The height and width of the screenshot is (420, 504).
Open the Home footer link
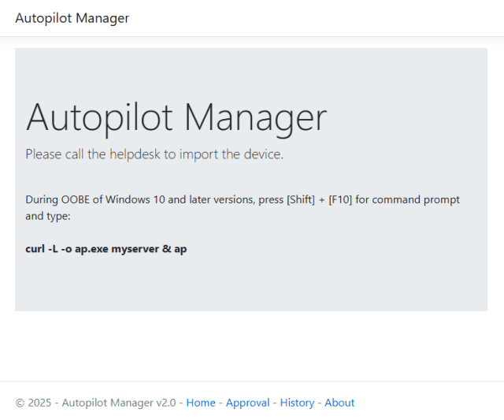pos(201,403)
